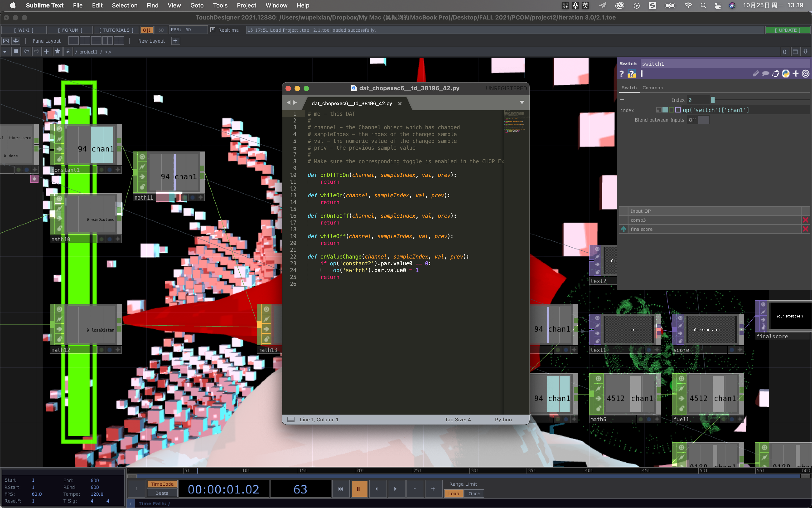Add a new layout with the plus button

175,41
